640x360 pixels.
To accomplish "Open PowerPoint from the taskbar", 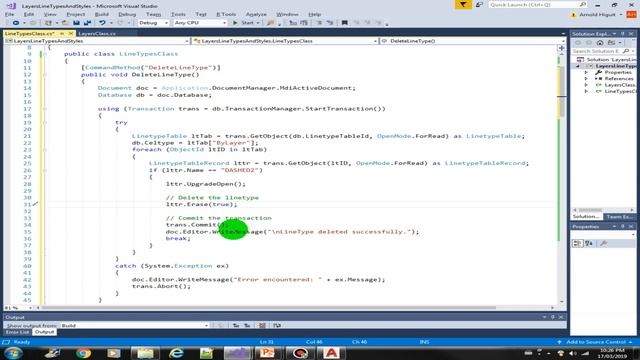I will (267, 353).
